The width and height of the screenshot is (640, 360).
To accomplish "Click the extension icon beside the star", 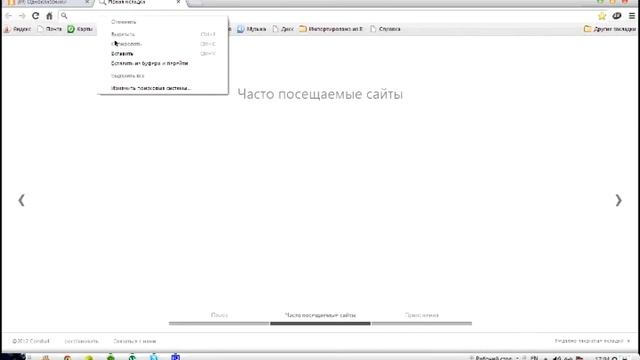I will pos(617,16).
